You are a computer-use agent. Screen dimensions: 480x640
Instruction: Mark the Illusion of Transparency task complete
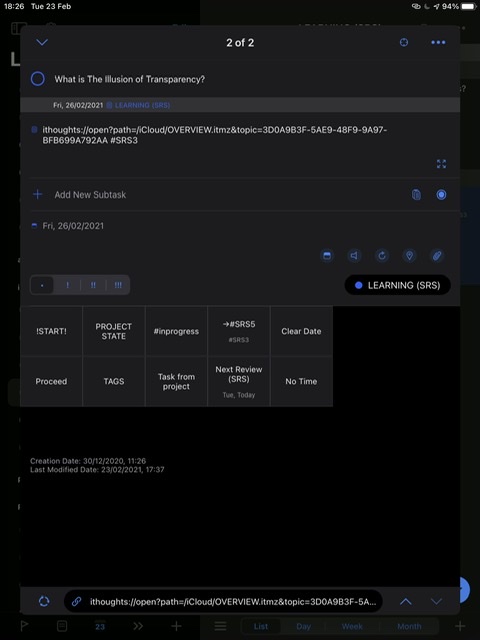pos(38,79)
